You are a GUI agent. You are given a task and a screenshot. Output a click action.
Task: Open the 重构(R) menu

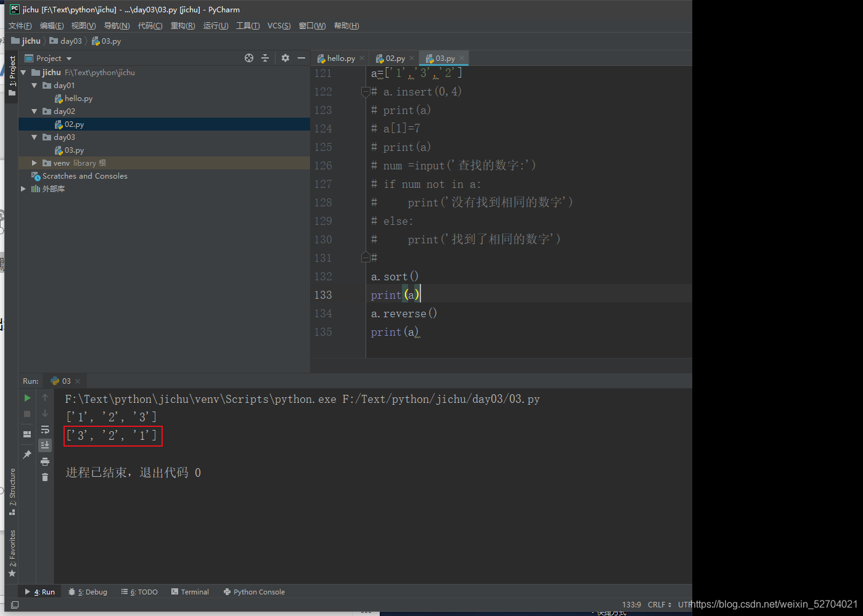[x=183, y=26]
